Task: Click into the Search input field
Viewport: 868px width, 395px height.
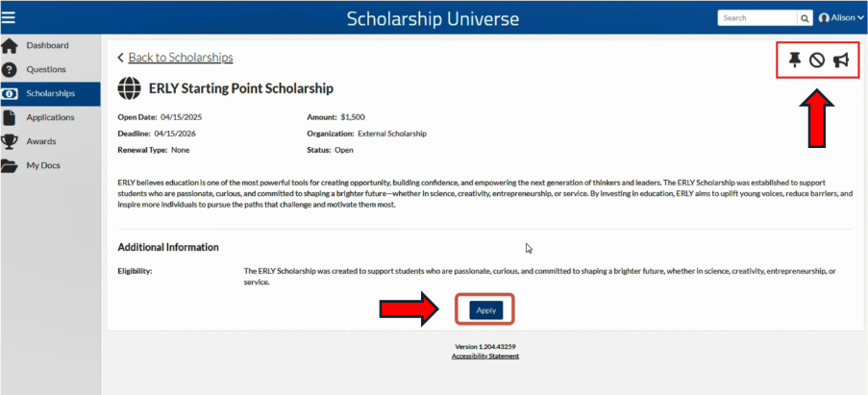Action: tap(757, 18)
